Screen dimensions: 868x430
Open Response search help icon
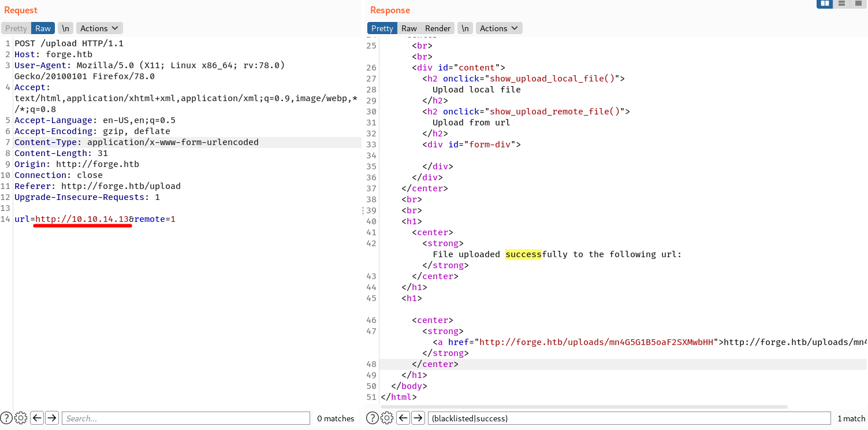(x=372, y=418)
